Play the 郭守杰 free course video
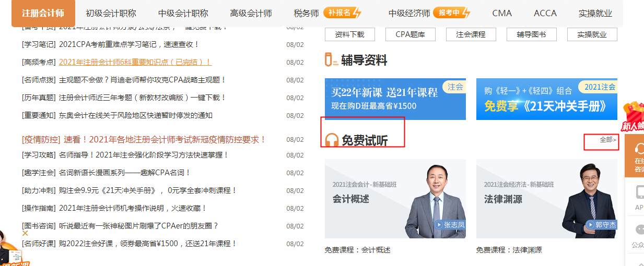644x266 pixels. click(546, 199)
